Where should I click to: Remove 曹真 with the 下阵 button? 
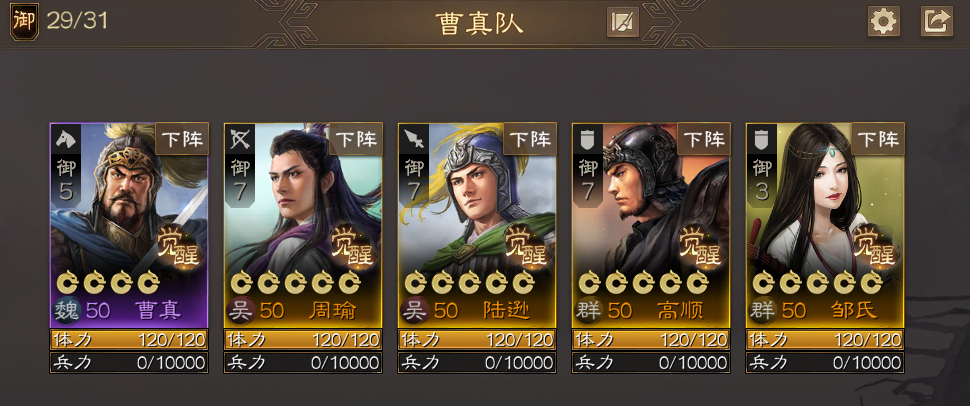(182, 139)
